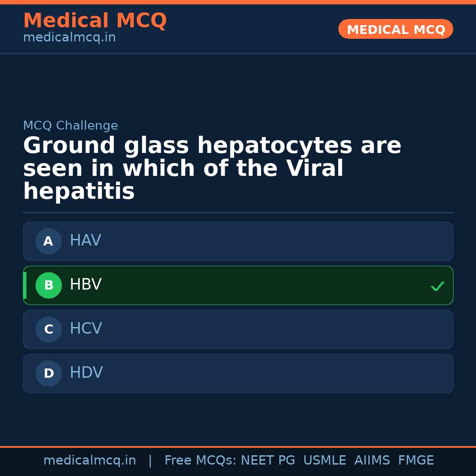
Task: Click FMGE in the footer
Action: (416, 461)
